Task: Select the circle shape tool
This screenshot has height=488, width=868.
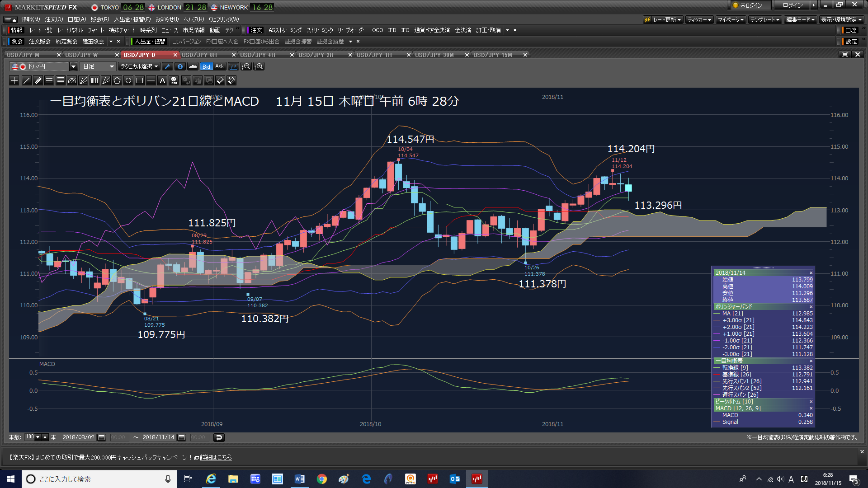Action: 128,80
